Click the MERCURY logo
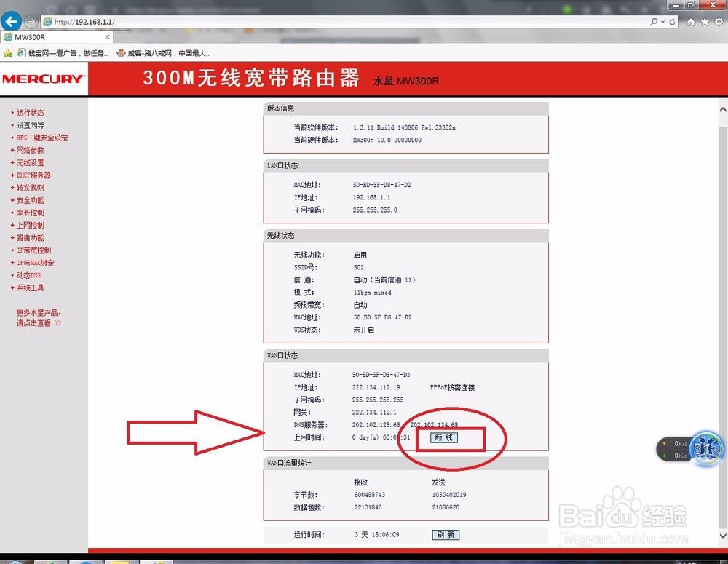This screenshot has height=564, width=728. 42,79
